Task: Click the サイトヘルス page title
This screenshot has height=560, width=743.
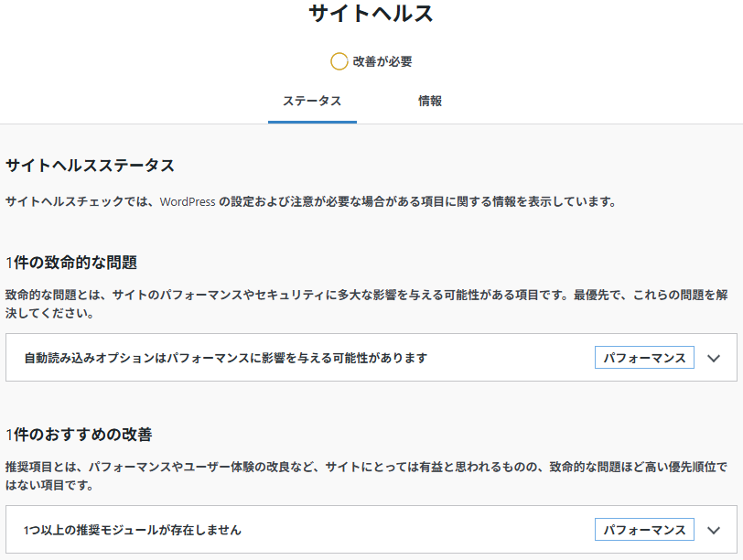Action: tap(371, 14)
